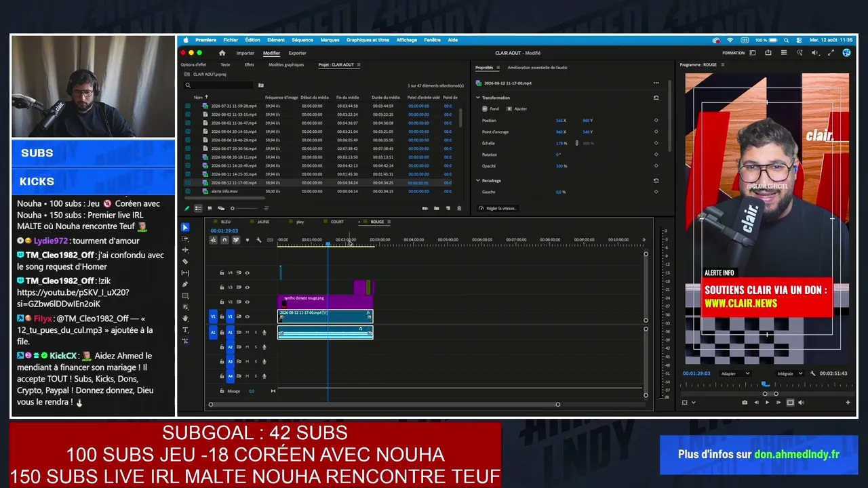Image resolution: width=868 pixels, height=488 pixels.
Task: Open the Programme ROUGE panel menu
Action: [x=722, y=65]
